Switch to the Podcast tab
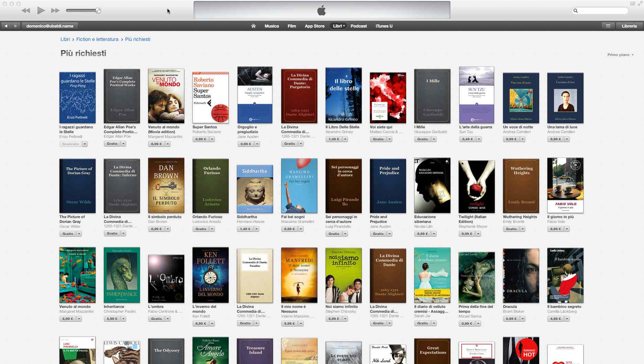Screen dimensions: 644x364 click(359, 26)
